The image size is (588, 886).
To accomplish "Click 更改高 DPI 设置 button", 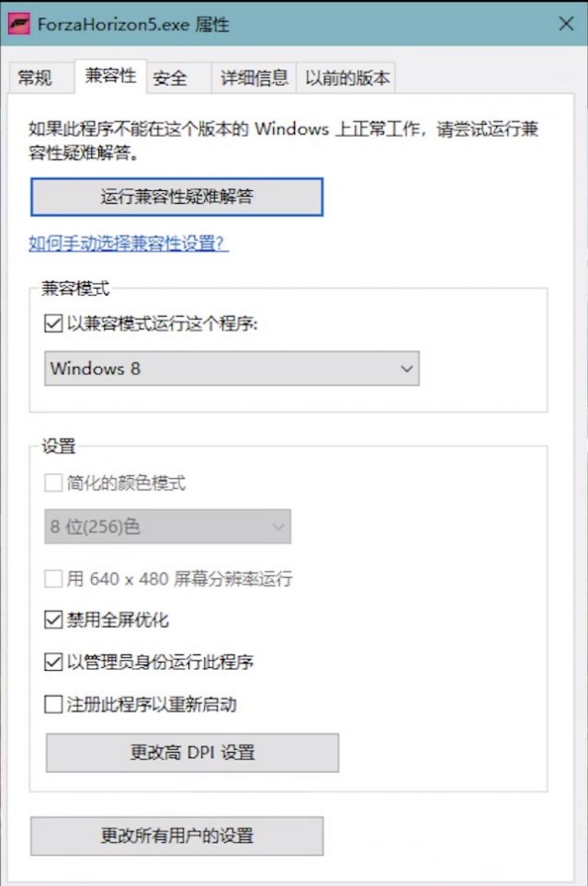I will [193, 753].
